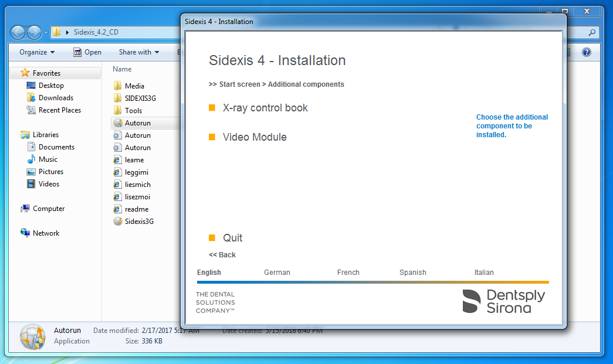Select the Tools folder
Viewport: 613px width, 364px height.
(133, 111)
